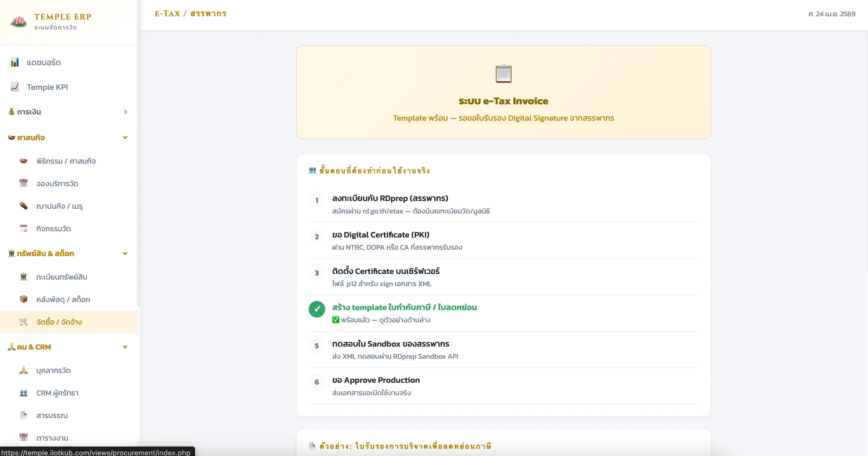Image resolution: width=868 pixels, height=456 pixels.
Task: Click the กิจกรรมวัด calendar icon
Action: tap(24, 229)
